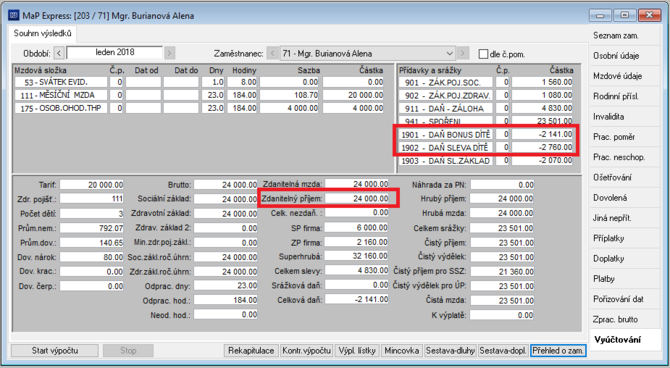This screenshot has height=368, width=670.
Task: Select 902 - ZÁK.POJ.ZDRAV. row
Action: (x=486, y=95)
